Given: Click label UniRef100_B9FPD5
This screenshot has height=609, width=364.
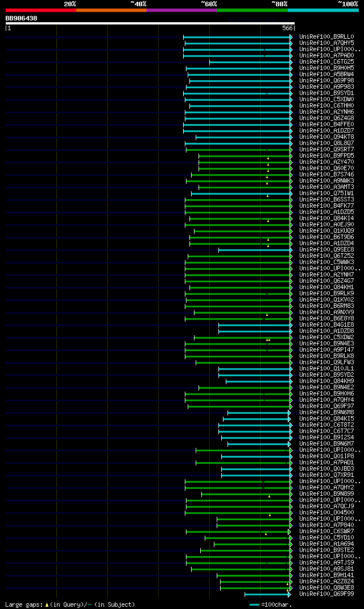Looking at the screenshot, I should [x=326, y=156].
